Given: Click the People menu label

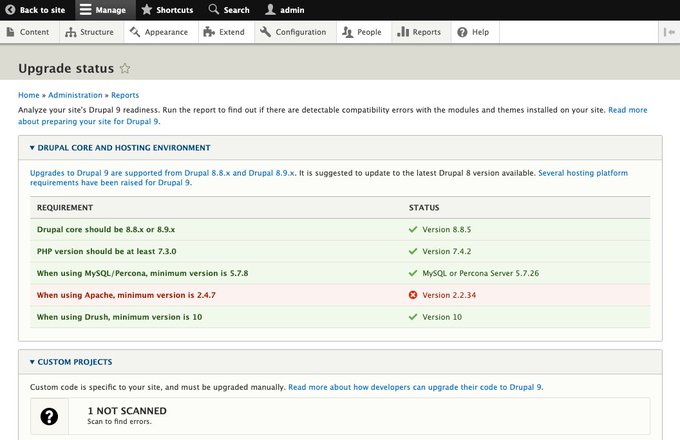Looking at the screenshot, I should coord(369,32).
